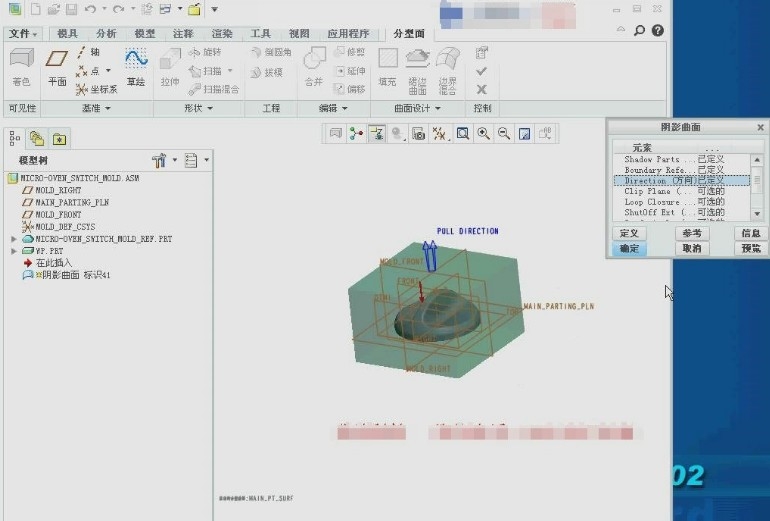Click the Repaint icon in view toolbar
This screenshot has width=770, height=521.
pyautogui.click(x=524, y=134)
